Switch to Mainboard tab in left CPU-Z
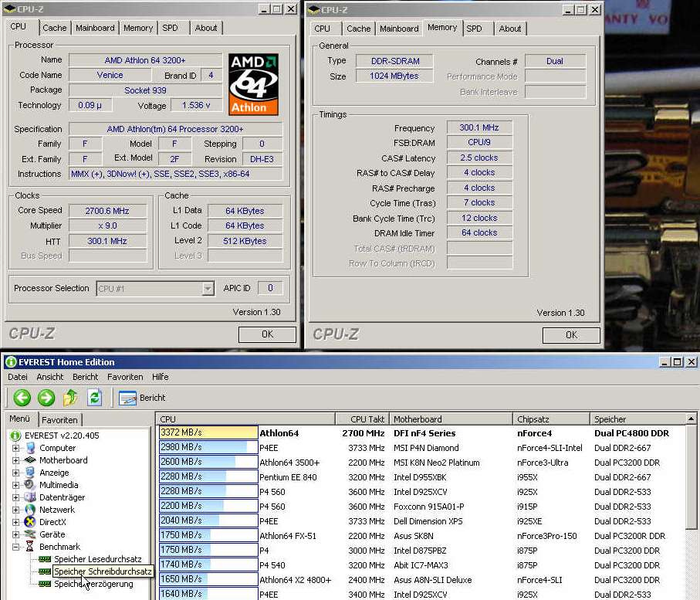700x600 pixels. 95,28
